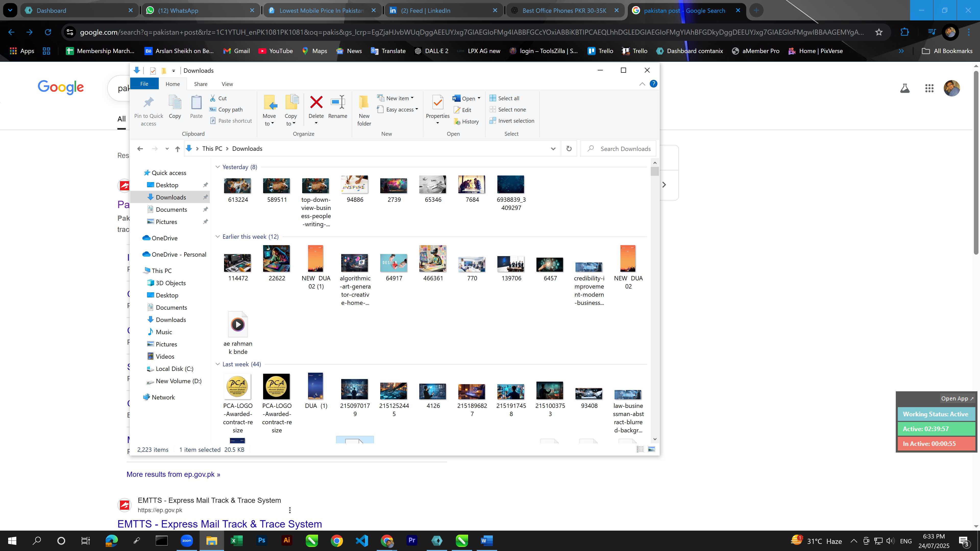Viewport: 980px width, 551px height.
Task: Open Photoshop from the taskbar
Action: 261,540
